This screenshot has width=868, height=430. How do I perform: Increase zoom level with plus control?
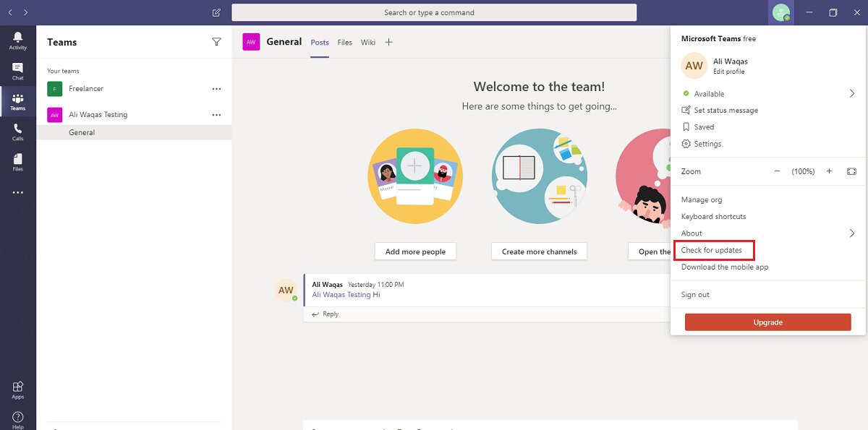tap(829, 171)
